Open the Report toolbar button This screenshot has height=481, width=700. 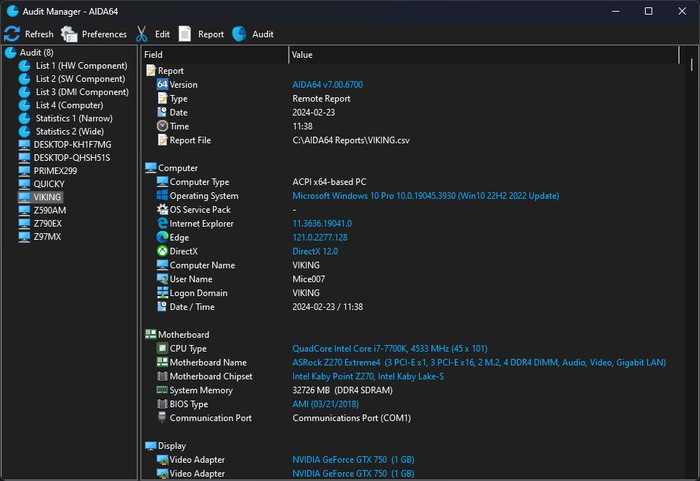(x=185, y=34)
